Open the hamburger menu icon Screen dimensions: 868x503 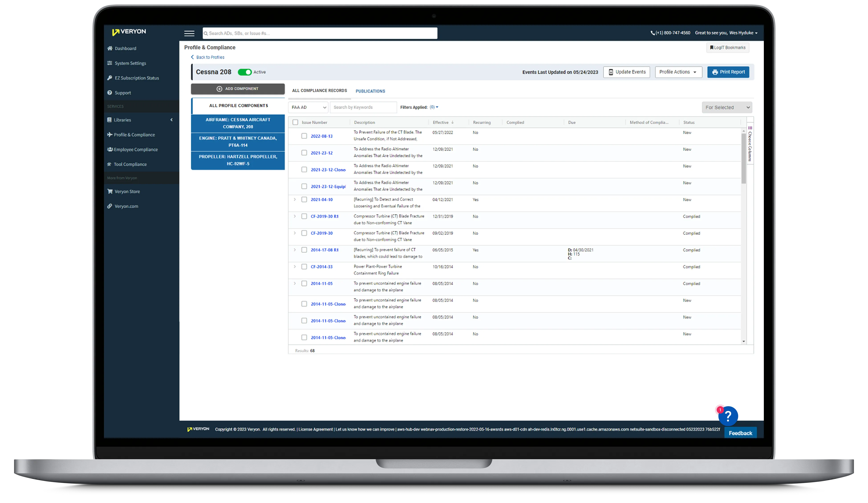tap(189, 33)
